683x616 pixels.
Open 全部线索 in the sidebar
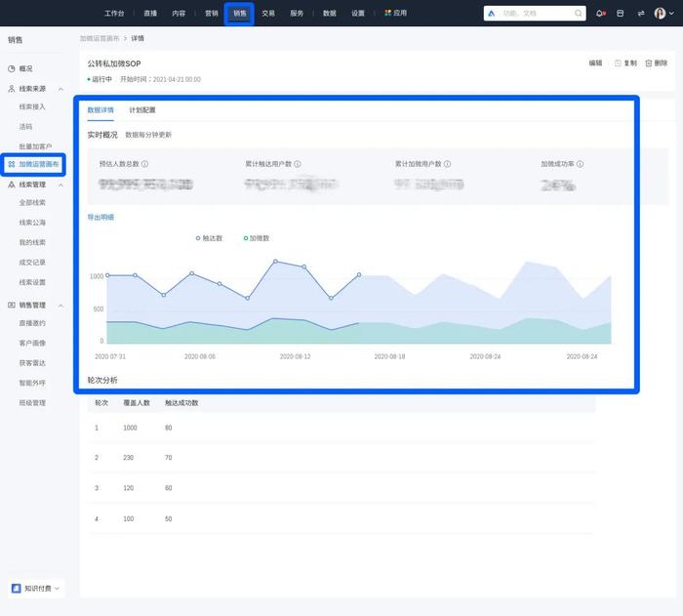point(32,203)
